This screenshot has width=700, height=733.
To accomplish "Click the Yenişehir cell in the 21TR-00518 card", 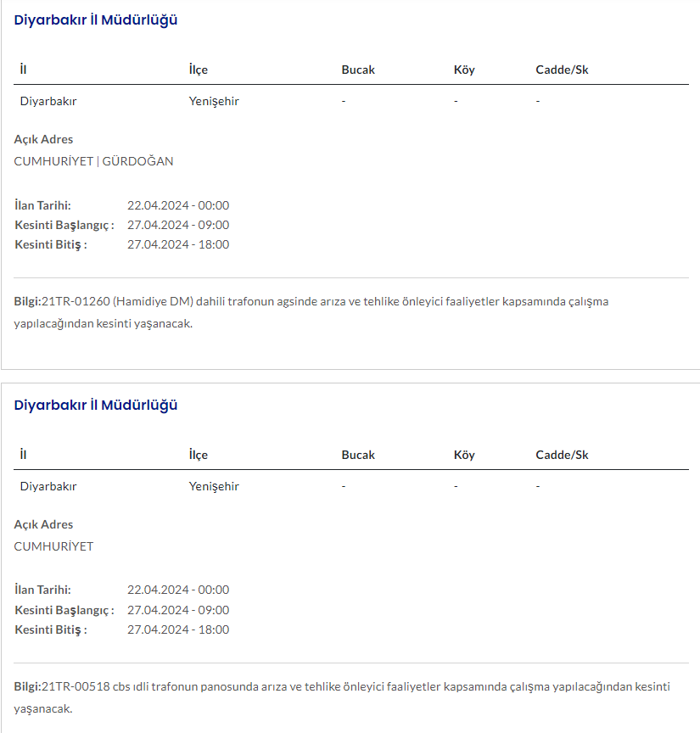I will 214,486.
